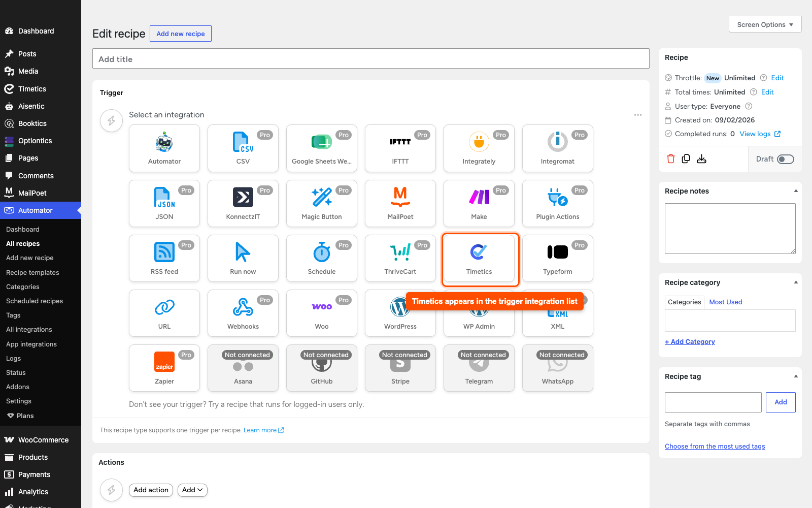Select the Schedule integration tile
The width and height of the screenshot is (812, 508).
click(x=322, y=258)
